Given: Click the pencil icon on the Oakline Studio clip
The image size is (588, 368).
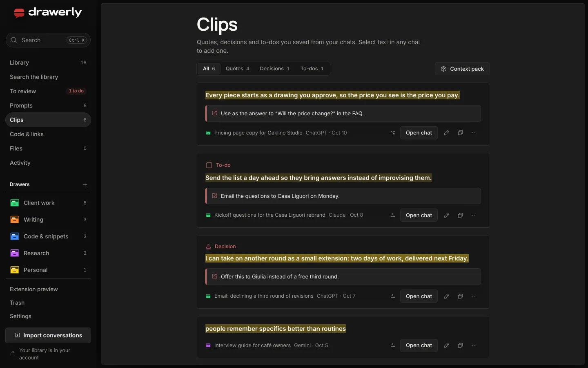Looking at the screenshot, I should (x=447, y=133).
